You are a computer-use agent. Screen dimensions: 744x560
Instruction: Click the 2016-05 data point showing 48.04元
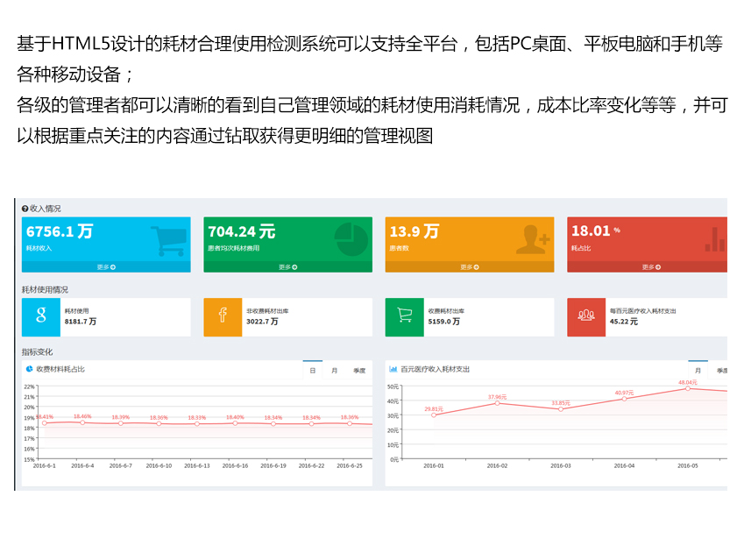click(x=688, y=388)
